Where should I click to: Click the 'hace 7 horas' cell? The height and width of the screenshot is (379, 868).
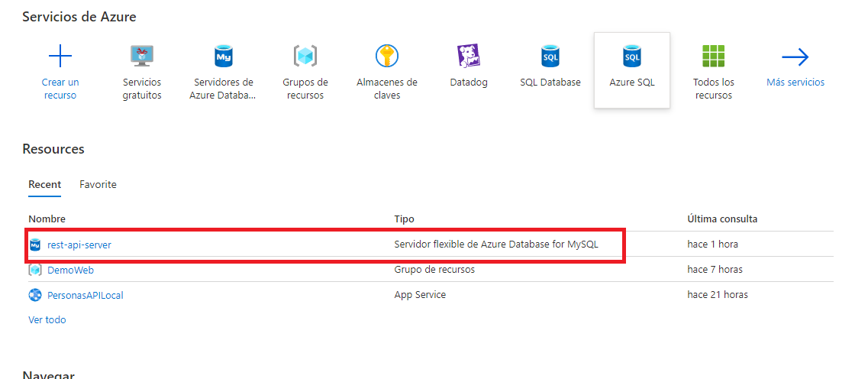tap(715, 269)
